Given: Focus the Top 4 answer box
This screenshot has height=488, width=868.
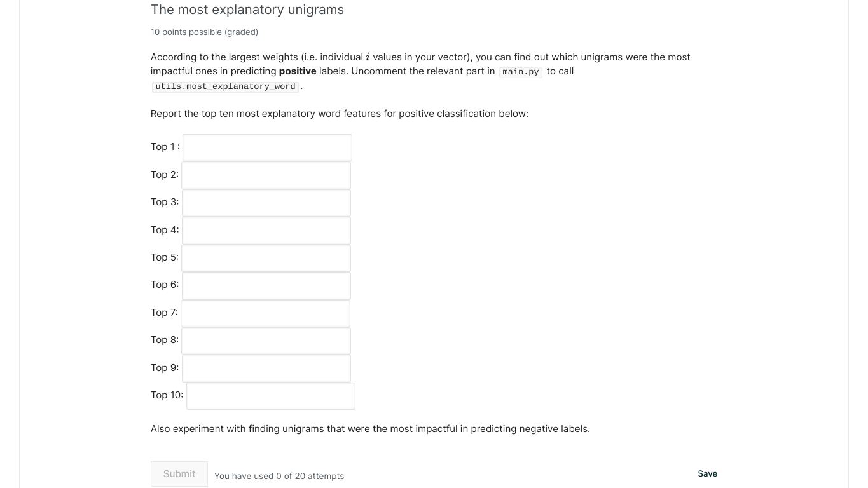Looking at the screenshot, I should pyautogui.click(x=266, y=230).
